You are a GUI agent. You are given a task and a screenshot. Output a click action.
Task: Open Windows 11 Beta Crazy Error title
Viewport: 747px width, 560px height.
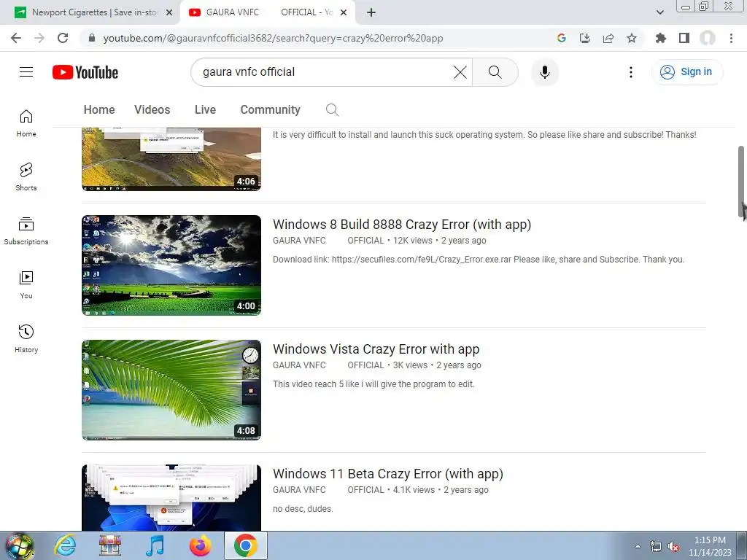pos(388,474)
